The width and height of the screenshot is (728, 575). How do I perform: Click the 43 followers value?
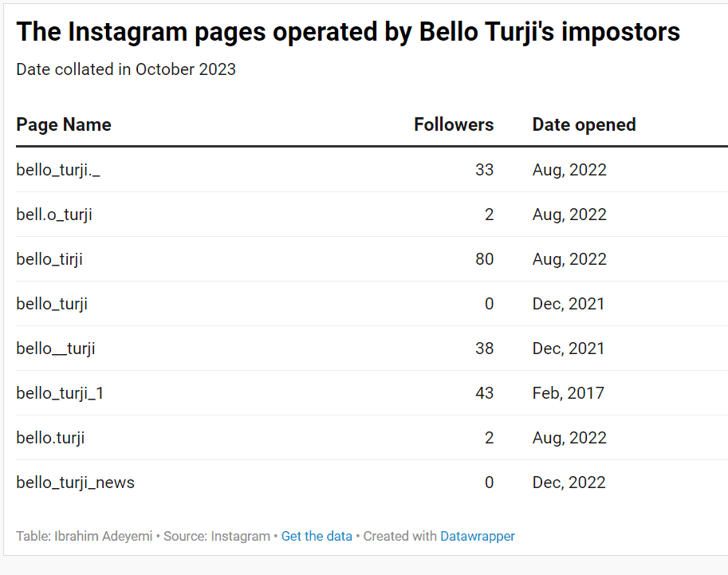(484, 393)
